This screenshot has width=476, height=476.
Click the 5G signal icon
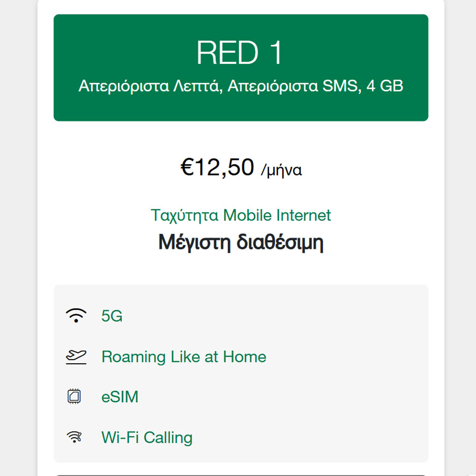pyautogui.click(x=76, y=316)
